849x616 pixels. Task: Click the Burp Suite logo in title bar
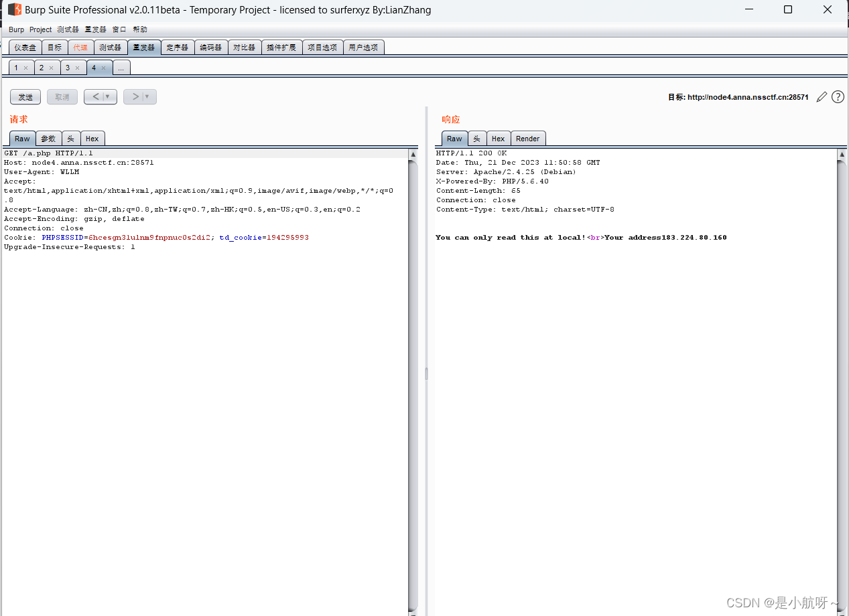pyautogui.click(x=14, y=9)
